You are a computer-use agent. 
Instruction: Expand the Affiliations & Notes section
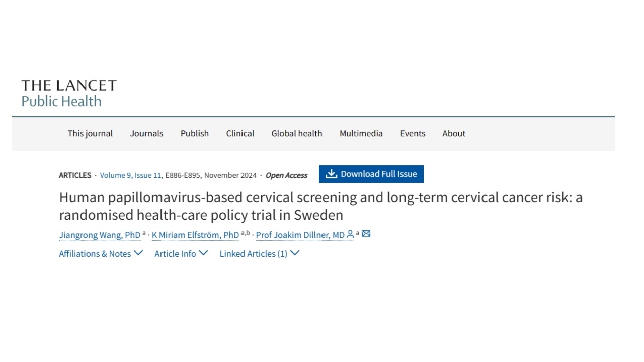point(101,253)
